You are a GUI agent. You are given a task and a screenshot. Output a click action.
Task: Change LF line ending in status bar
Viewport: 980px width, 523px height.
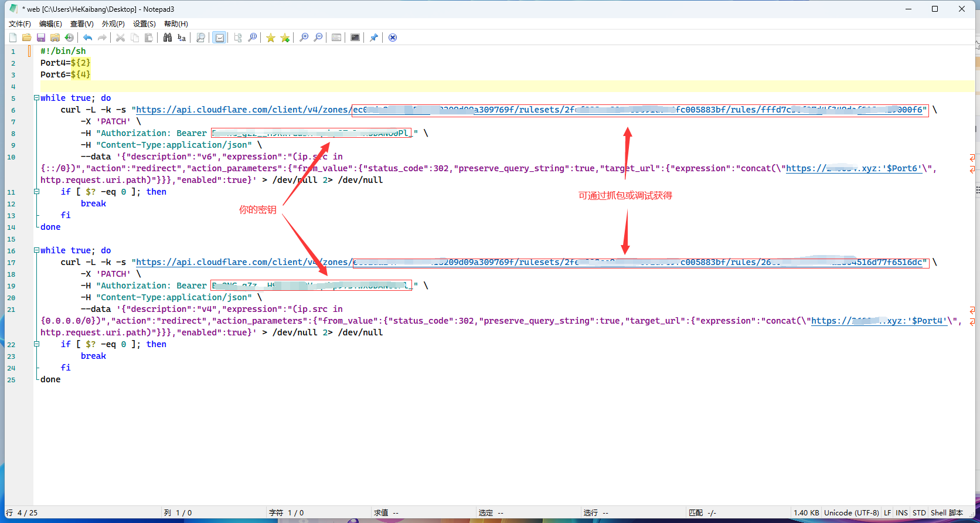pos(887,512)
